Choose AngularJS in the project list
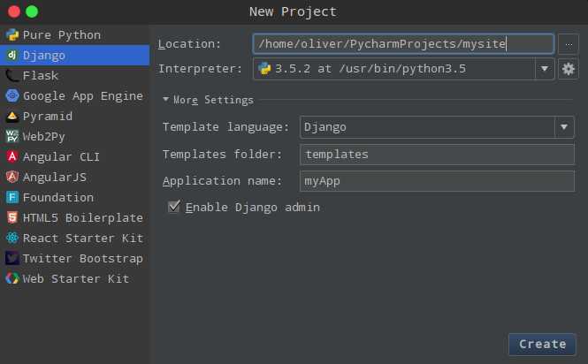Screen dimensions: 588x364 74,177
